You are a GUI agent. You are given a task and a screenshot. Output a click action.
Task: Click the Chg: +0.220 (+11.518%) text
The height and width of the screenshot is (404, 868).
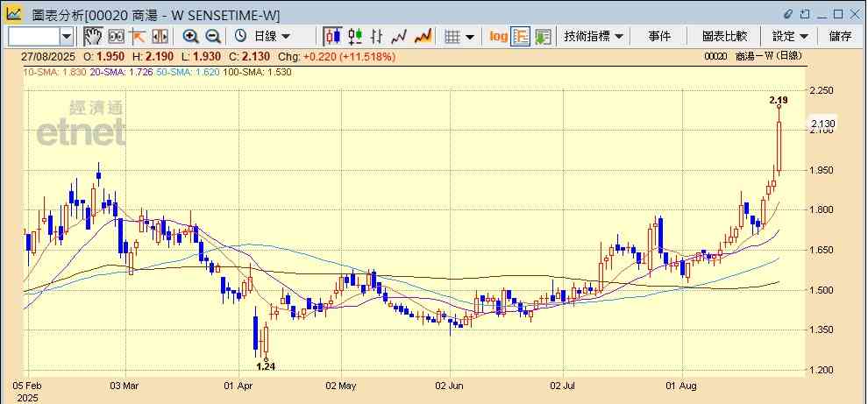(338, 56)
